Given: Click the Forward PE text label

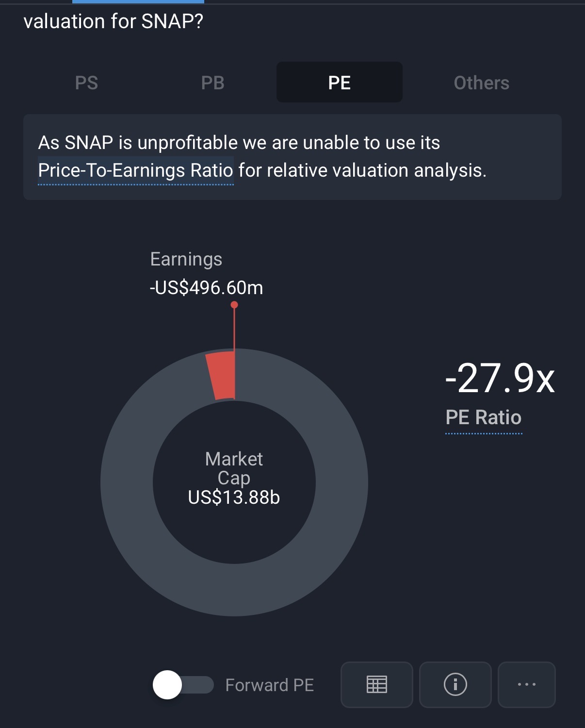Looking at the screenshot, I should coord(269,685).
